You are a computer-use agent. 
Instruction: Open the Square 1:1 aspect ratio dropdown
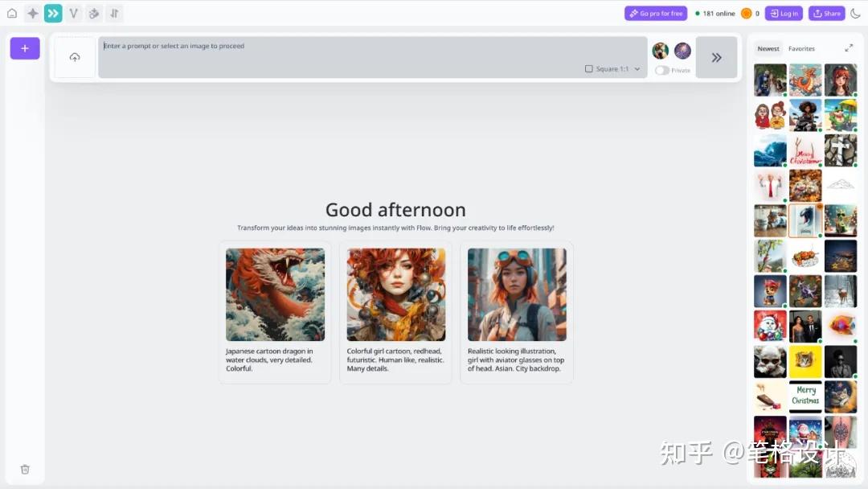coord(612,68)
